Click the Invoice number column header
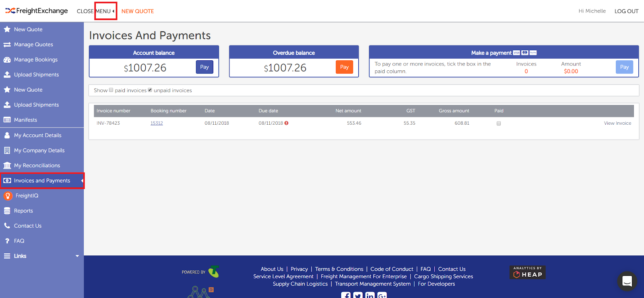Image resolution: width=644 pixels, height=298 pixels. pos(114,111)
